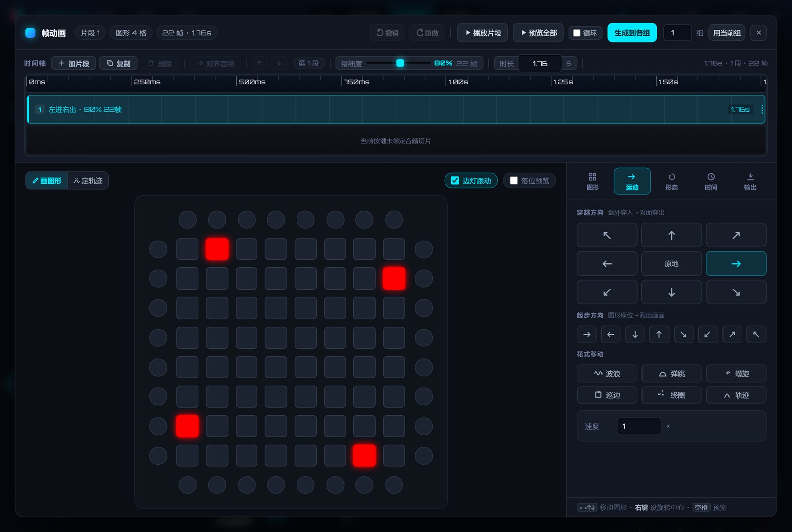Select the rightward pass-through direction arrow
Screen dimensions: 792x532
736,264
